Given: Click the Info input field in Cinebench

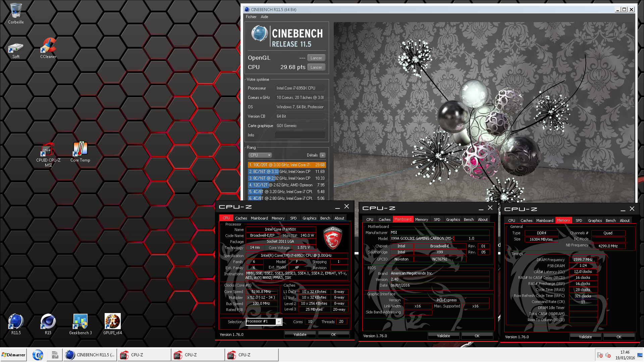Looking at the screenshot, I should [x=300, y=135].
